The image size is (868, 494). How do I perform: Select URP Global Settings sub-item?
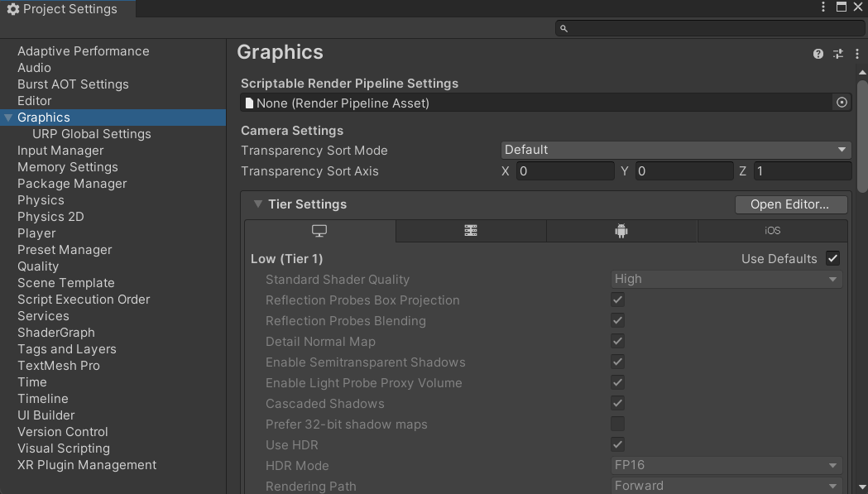91,134
